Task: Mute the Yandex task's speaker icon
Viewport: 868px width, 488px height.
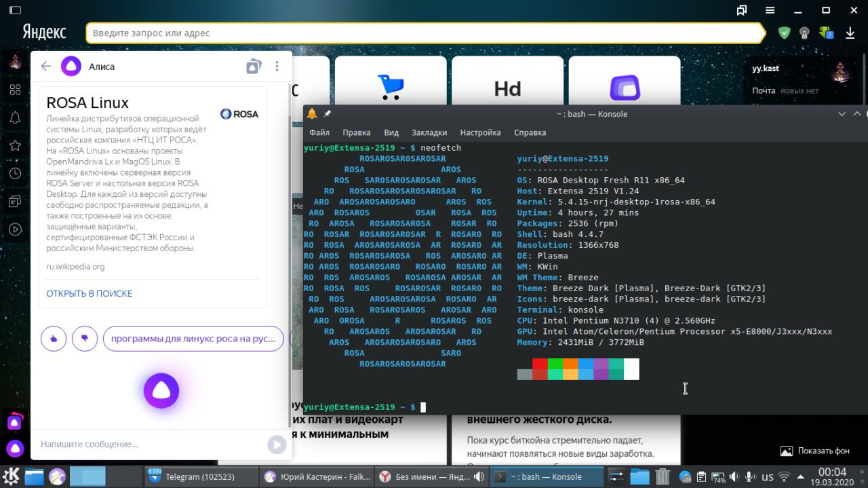Action: tap(481, 476)
